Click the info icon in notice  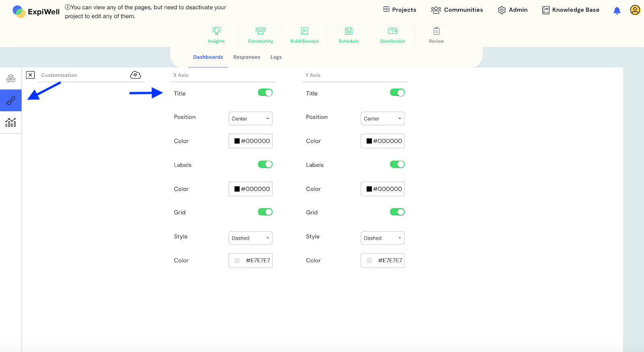pyautogui.click(x=68, y=7)
